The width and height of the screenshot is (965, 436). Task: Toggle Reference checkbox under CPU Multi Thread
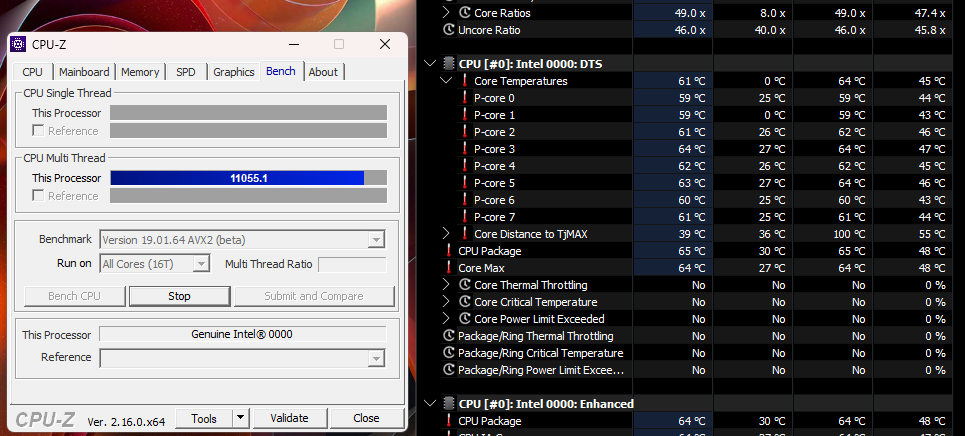click(38, 196)
